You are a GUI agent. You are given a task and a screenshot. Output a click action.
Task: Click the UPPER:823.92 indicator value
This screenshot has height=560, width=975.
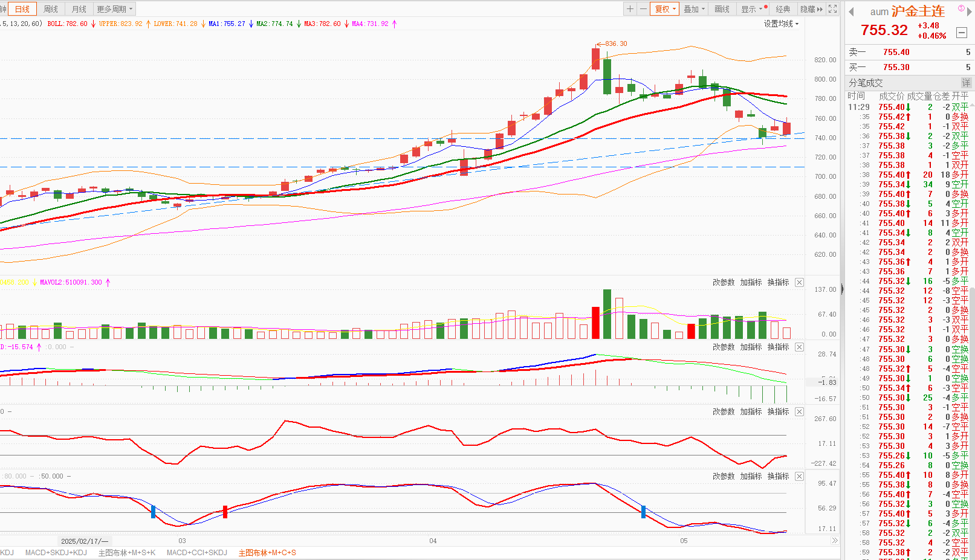click(x=121, y=24)
